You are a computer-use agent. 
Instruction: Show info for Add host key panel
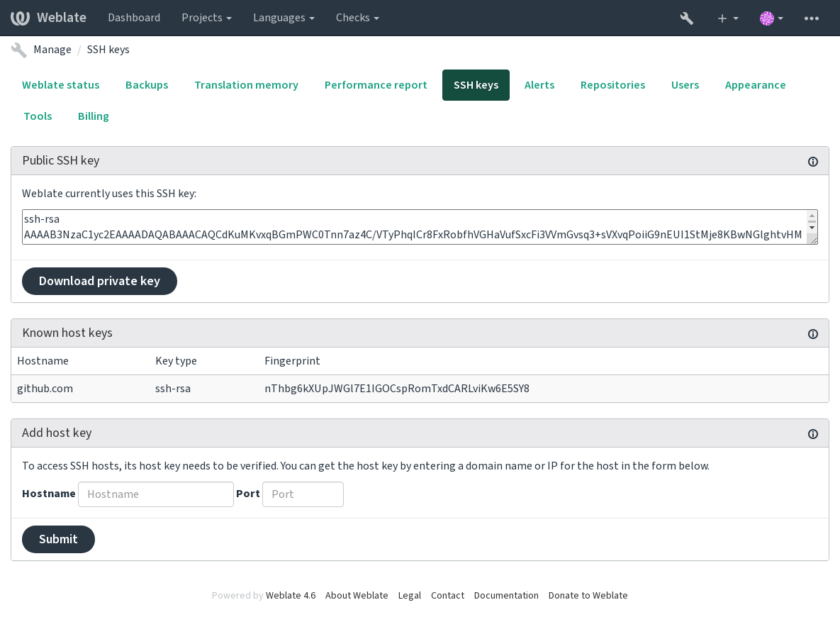pos(812,434)
